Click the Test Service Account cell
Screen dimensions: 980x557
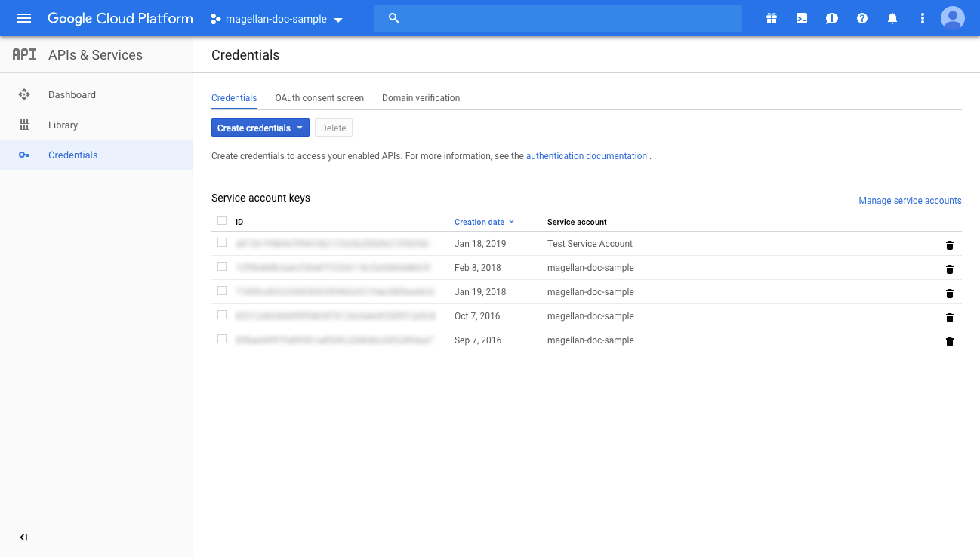tap(590, 244)
